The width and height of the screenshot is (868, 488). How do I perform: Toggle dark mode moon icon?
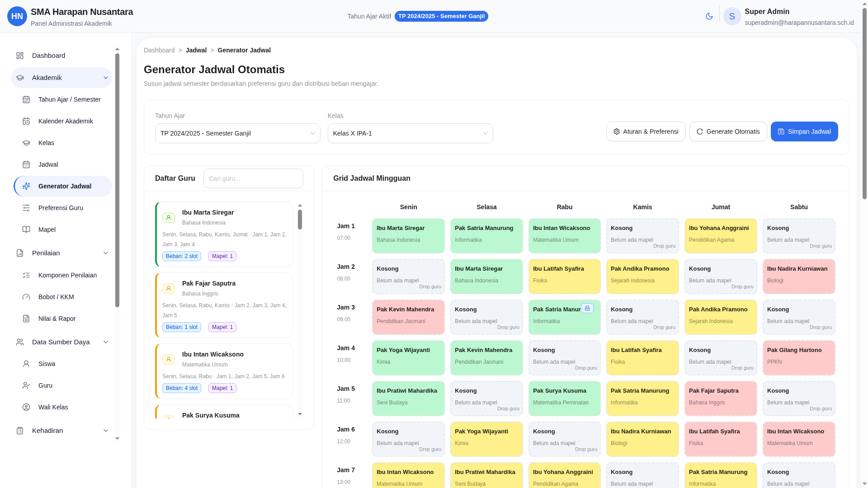pos(709,16)
